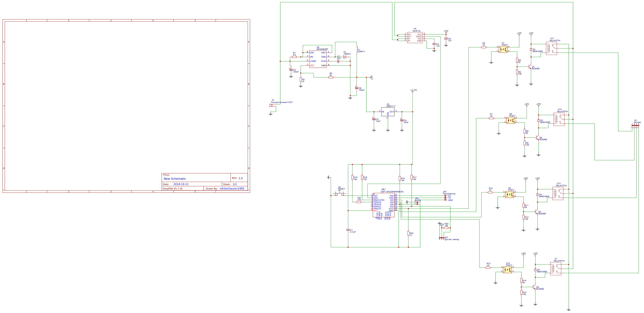Select the 1N5819 diode D1
The width and height of the screenshot is (644, 313).
345,57
